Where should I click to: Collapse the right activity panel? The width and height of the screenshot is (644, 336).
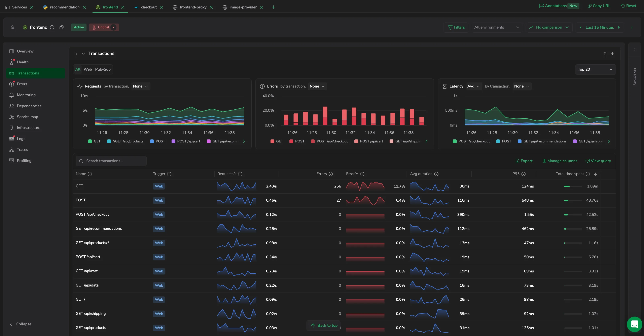635,49
